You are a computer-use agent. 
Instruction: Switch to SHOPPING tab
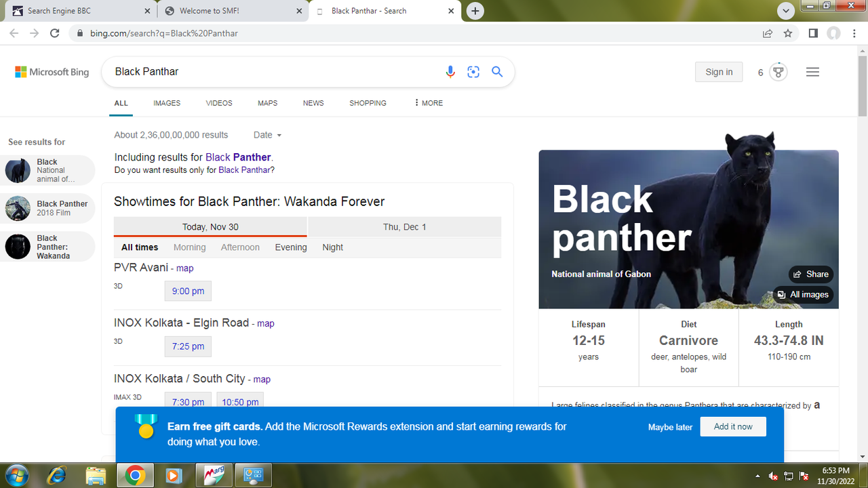pyautogui.click(x=368, y=103)
